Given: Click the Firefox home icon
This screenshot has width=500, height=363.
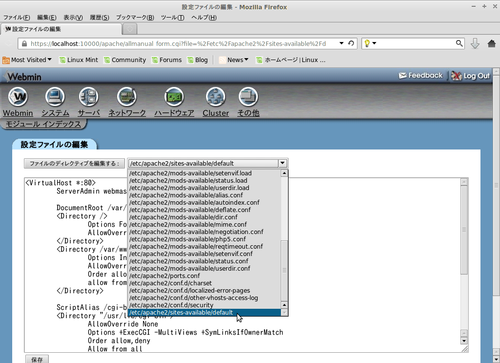Looking at the screenshot, I should click(491, 43).
